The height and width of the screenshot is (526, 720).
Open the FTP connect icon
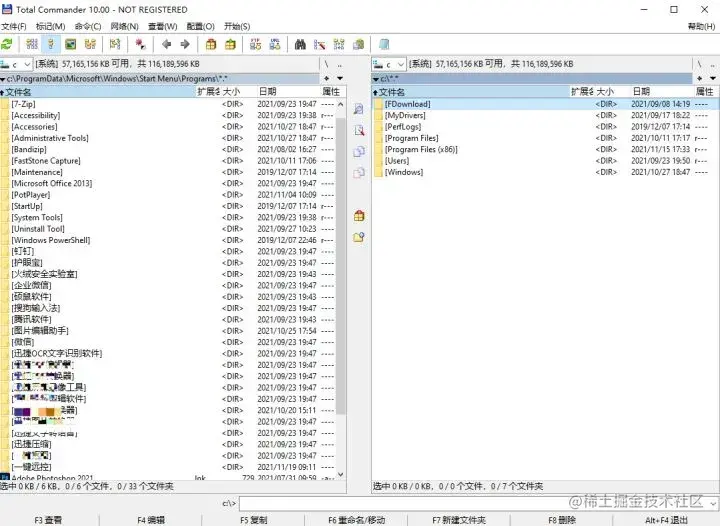click(255, 45)
